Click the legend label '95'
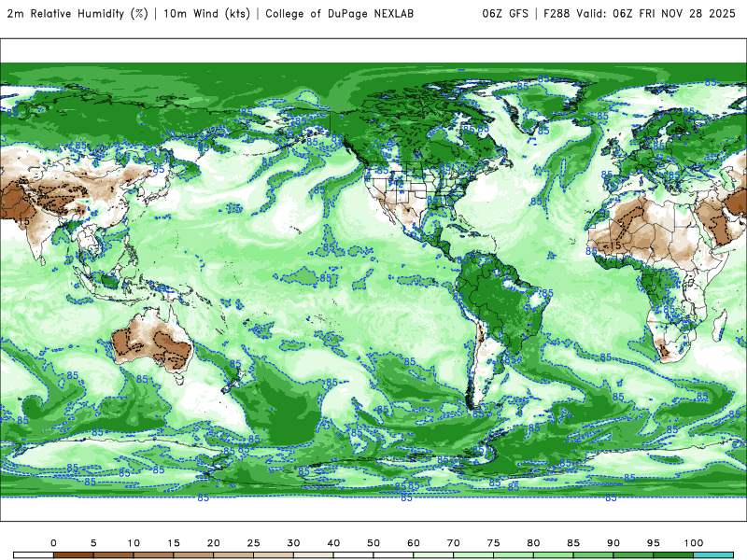The height and width of the screenshot is (560, 747). [654, 543]
